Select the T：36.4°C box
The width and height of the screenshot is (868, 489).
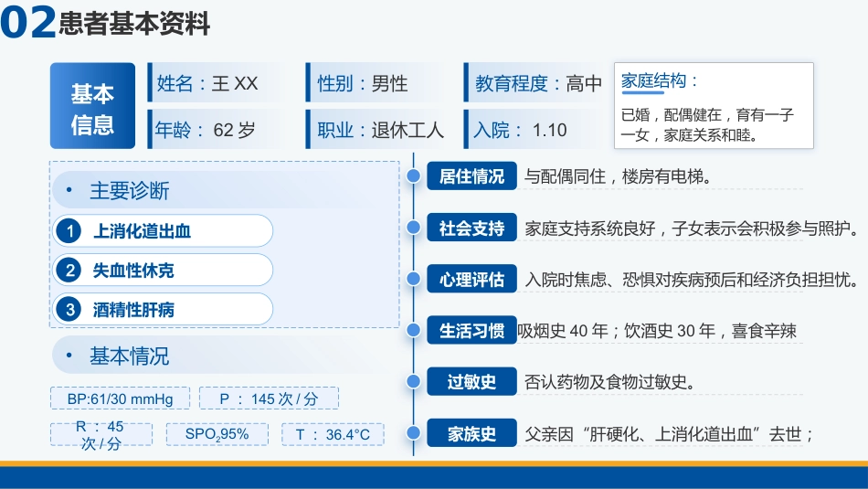(333, 434)
